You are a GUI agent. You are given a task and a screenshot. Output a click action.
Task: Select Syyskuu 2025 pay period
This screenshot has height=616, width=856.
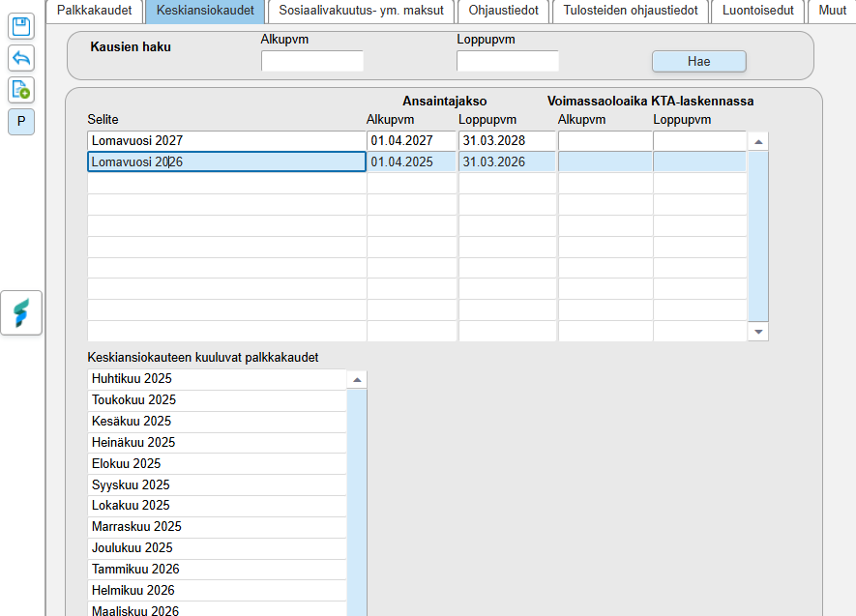click(217, 485)
